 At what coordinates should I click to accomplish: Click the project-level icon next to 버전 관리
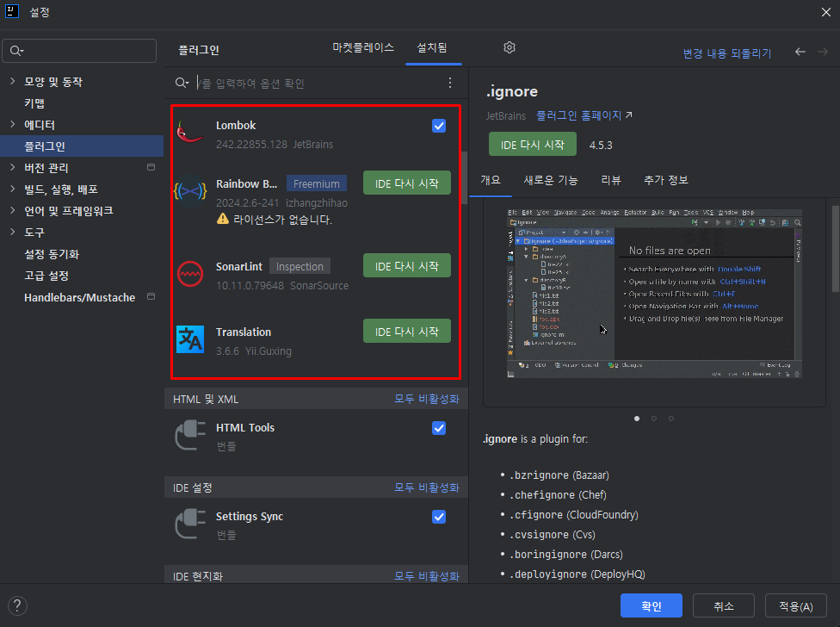tap(151, 167)
